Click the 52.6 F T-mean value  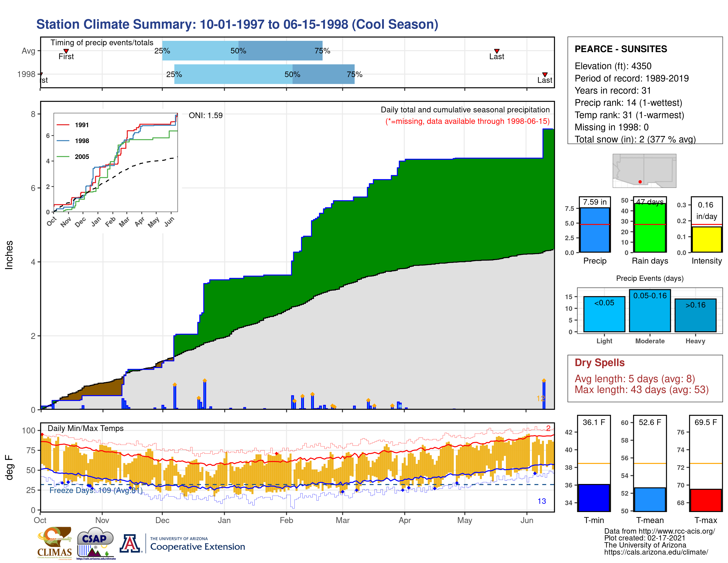coord(650,422)
